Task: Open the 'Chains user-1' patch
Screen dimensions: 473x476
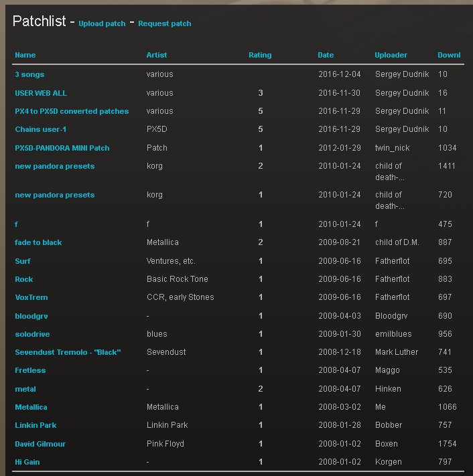Action: pyautogui.click(x=41, y=129)
